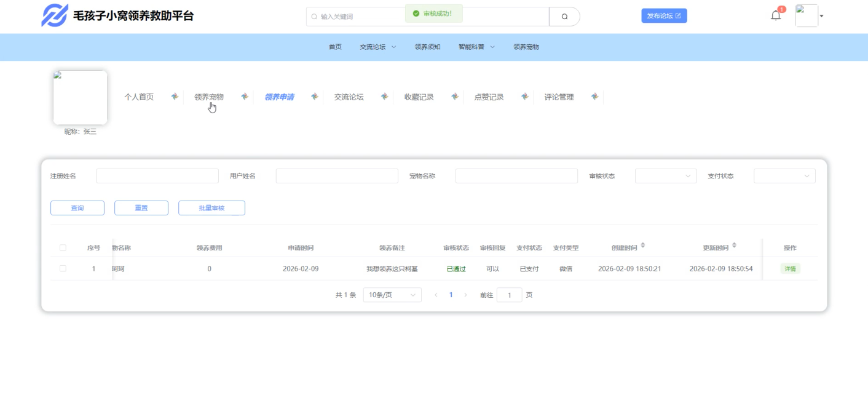The width and height of the screenshot is (868, 411).
Task: Sort by 更新时间 column arrows
Action: [734, 245]
